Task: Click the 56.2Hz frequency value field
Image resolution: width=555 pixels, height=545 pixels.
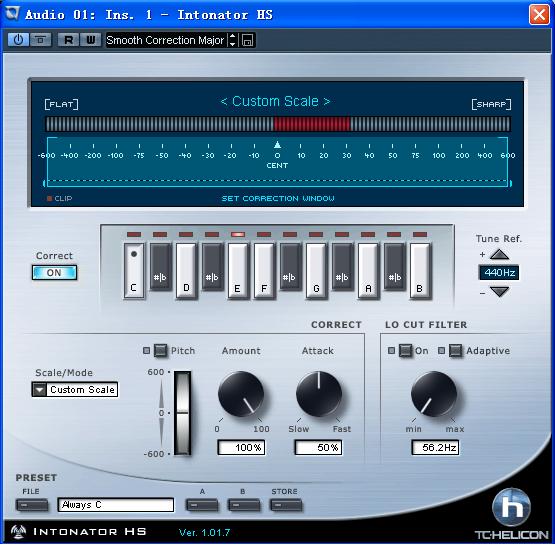Action: click(435, 447)
